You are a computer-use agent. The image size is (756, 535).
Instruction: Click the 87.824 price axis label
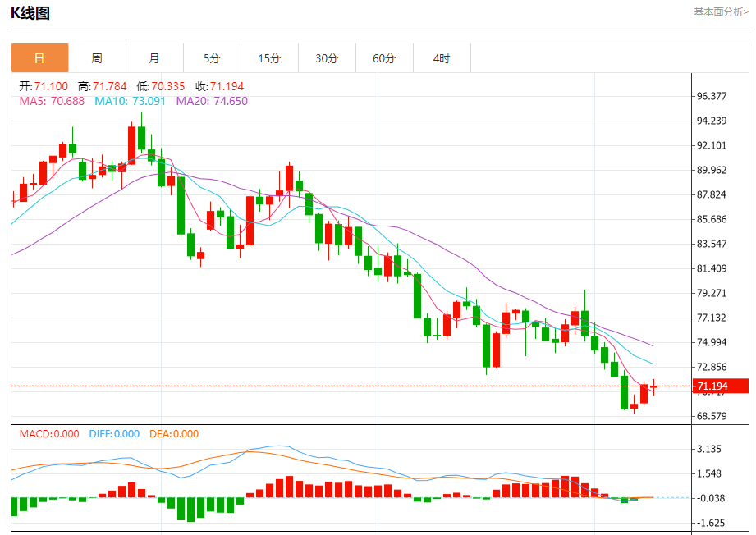pyautogui.click(x=712, y=194)
